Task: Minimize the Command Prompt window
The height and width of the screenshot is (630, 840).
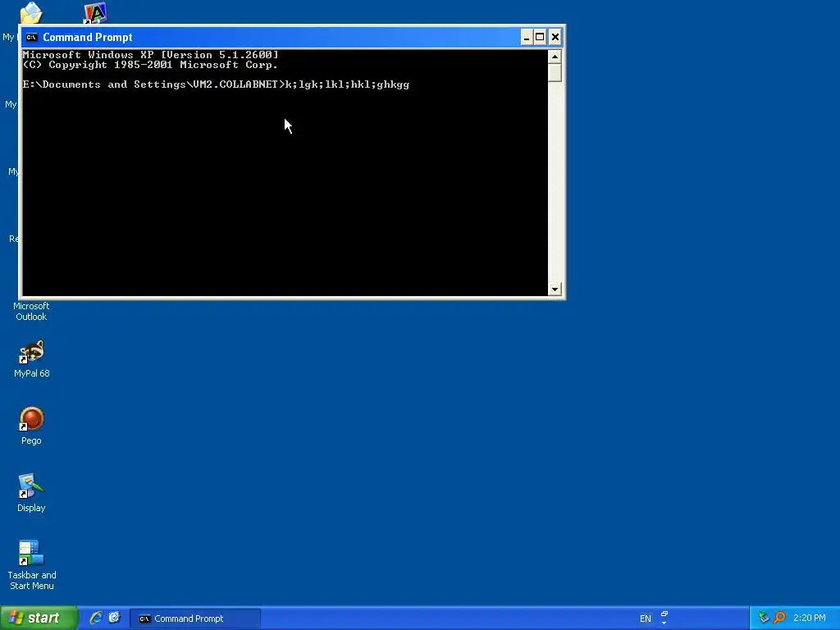Action: (527, 37)
